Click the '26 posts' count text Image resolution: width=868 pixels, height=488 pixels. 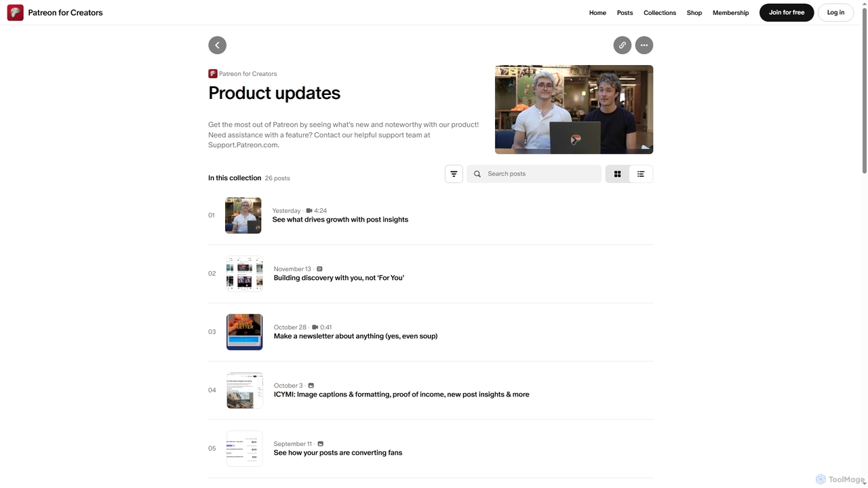277,178
